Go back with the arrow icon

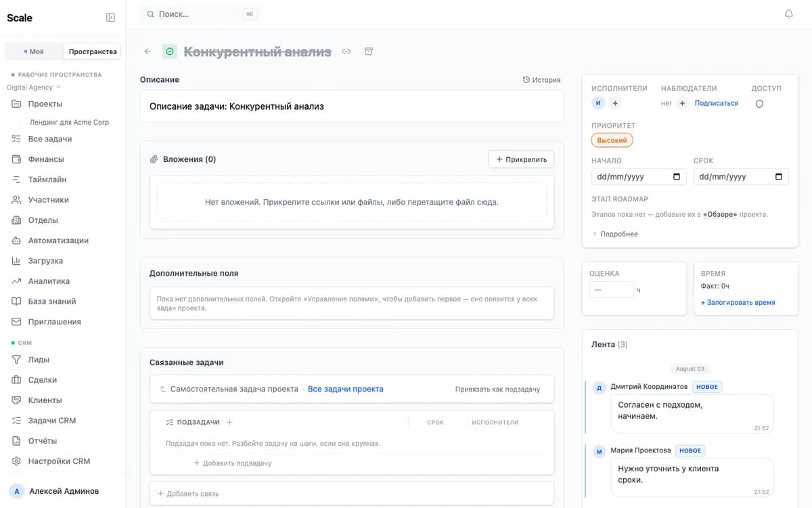(x=148, y=51)
